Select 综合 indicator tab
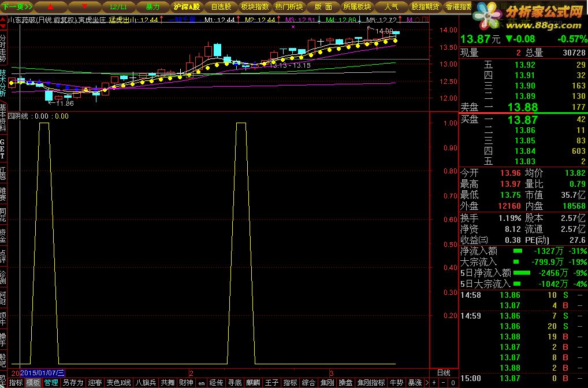Screen dimensions: 588x388 click(308, 383)
